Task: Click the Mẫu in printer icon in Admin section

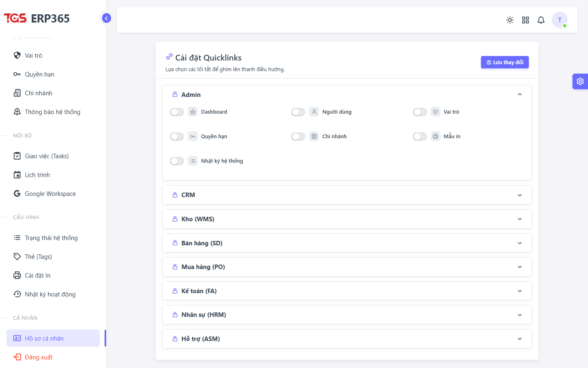Action: point(436,136)
